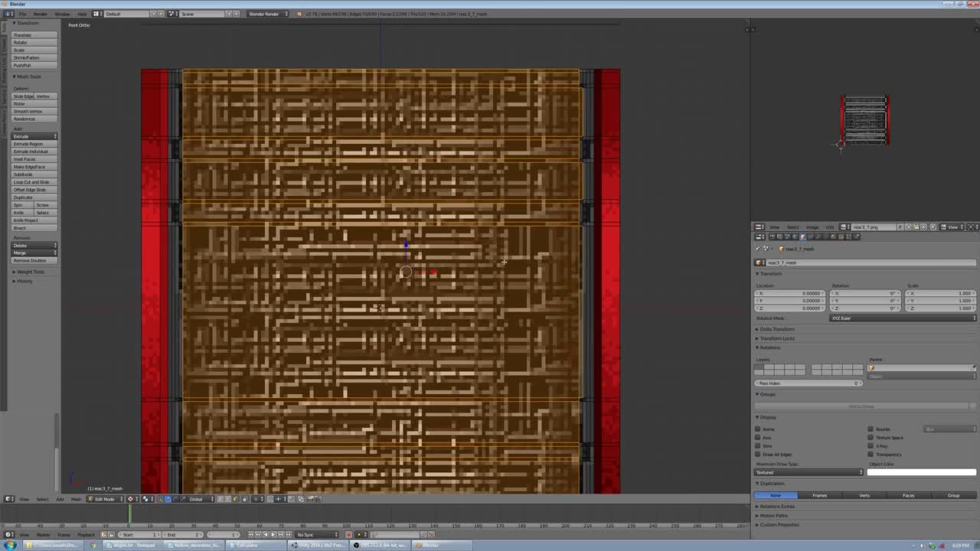Enable the X-Ray display checkbox
This screenshot has width=980, height=551.
871,446
